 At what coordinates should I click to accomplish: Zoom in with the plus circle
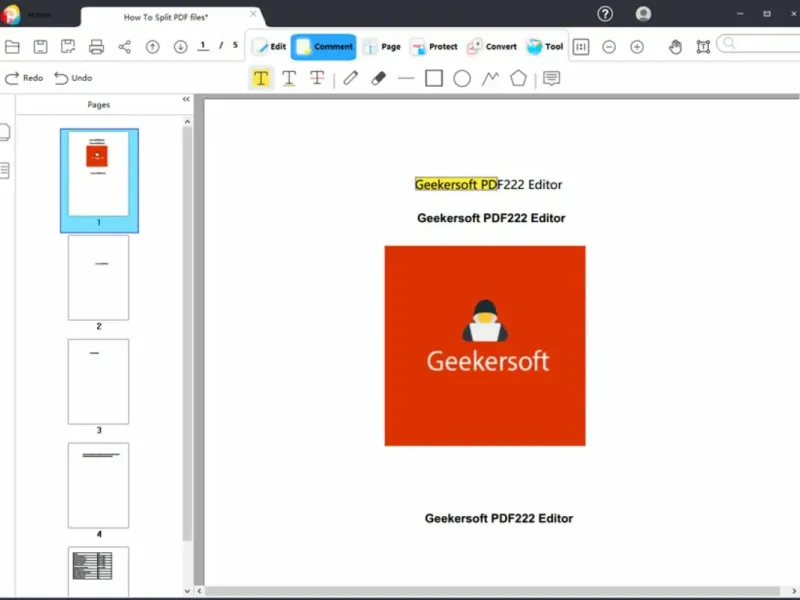click(x=637, y=47)
